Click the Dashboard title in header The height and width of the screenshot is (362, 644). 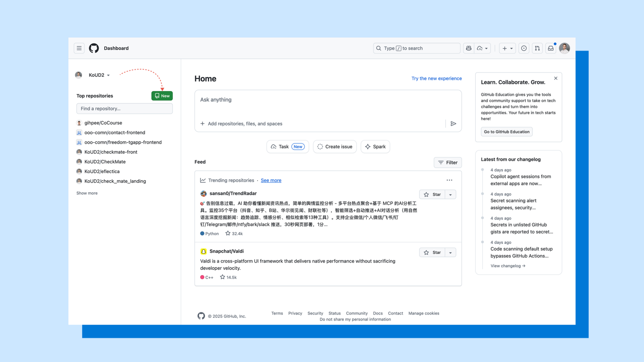pyautogui.click(x=116, y=48)
